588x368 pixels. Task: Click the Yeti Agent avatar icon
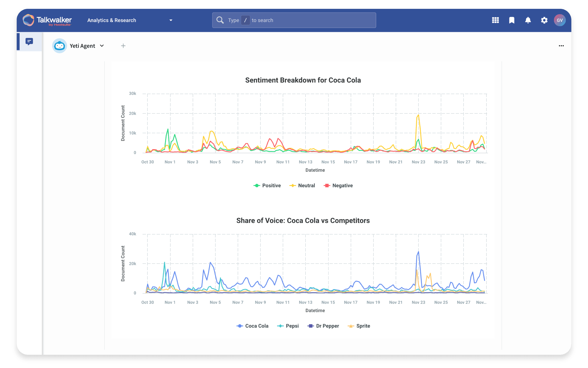[60, 46]
